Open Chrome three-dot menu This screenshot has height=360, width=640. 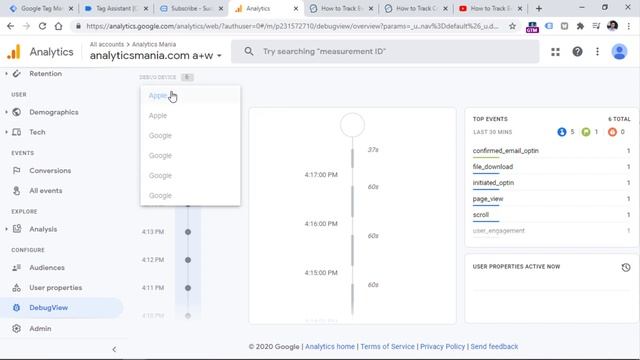click(x=629, y=26)
